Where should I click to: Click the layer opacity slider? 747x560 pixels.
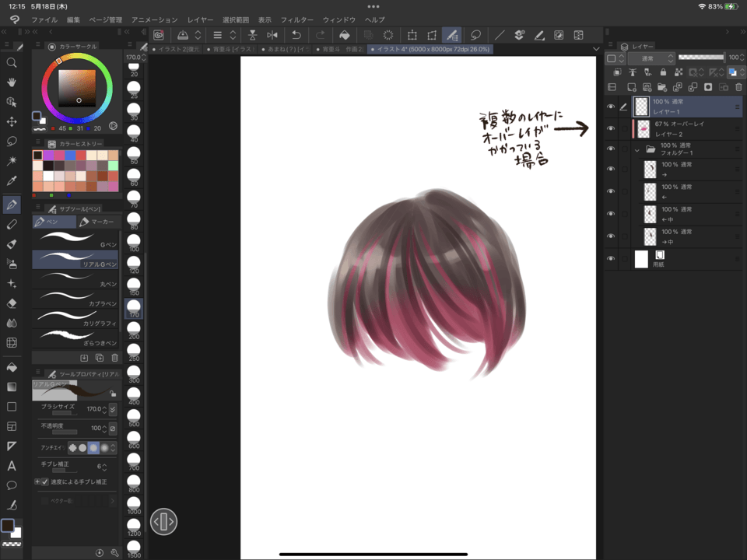click(x=700, y=58)
